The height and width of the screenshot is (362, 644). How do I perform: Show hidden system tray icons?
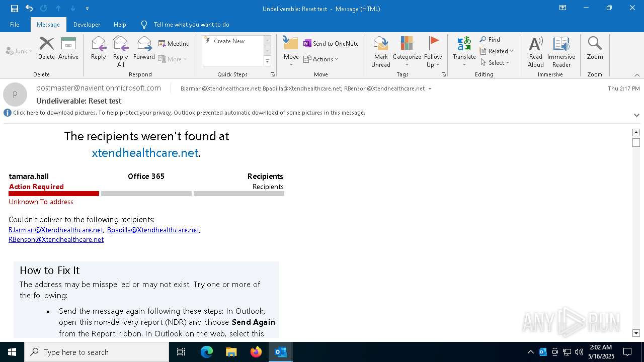point(531,352)
